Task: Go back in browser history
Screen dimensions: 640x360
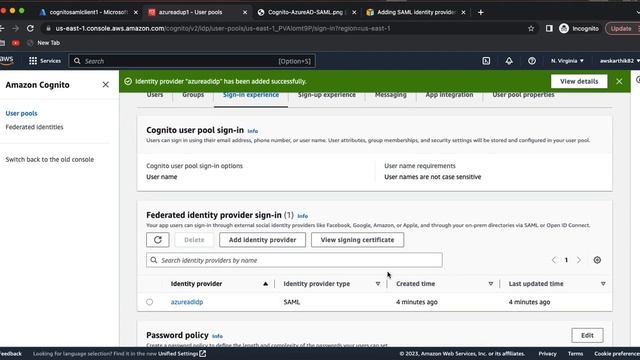Action: [x=2, y=28]
